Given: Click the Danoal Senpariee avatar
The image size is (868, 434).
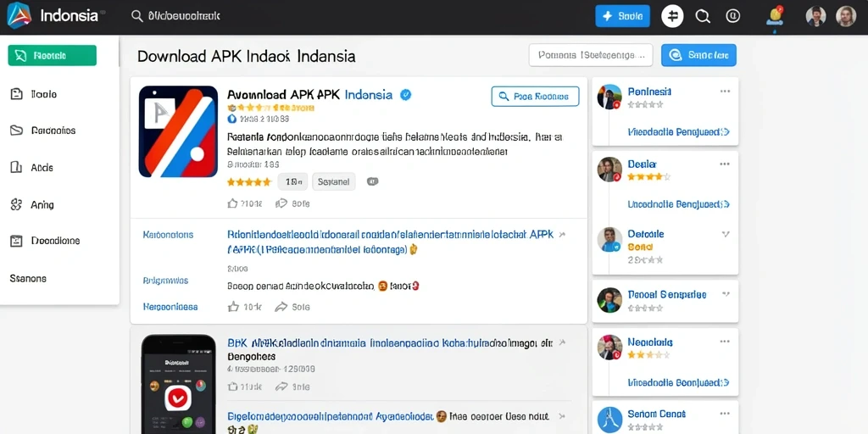Looking at the screenshot, I should [609, 300].
